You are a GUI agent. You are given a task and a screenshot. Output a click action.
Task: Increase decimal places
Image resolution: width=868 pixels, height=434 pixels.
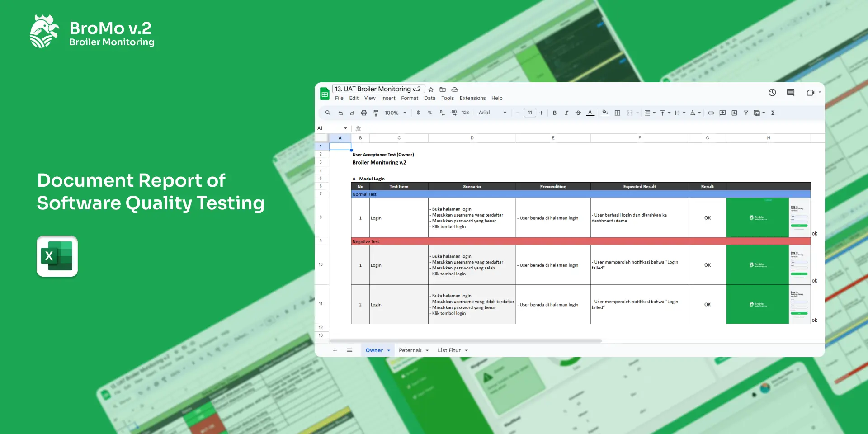coord(453,113)
